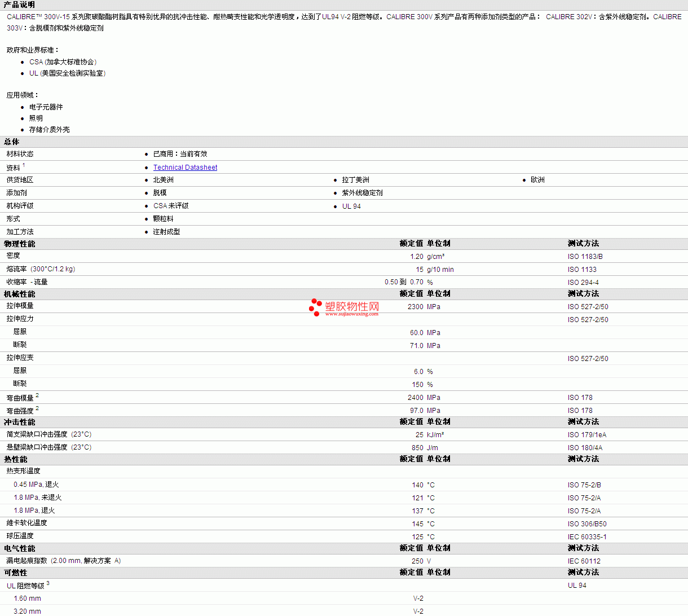Select the yield strain value 6.0
Viewport: 688px width, 616px height.
[x=418, y=372]
